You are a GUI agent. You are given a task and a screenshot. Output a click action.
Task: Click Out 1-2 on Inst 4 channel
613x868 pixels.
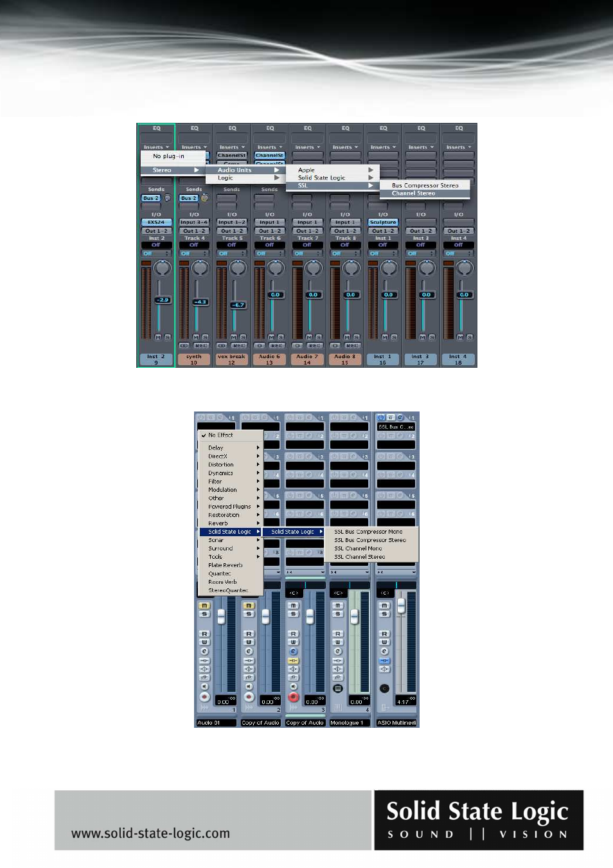459,231
